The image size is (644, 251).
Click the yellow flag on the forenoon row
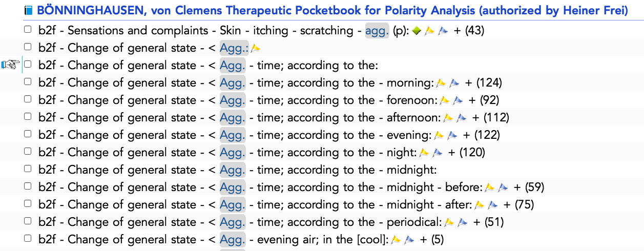click(444, 100)
